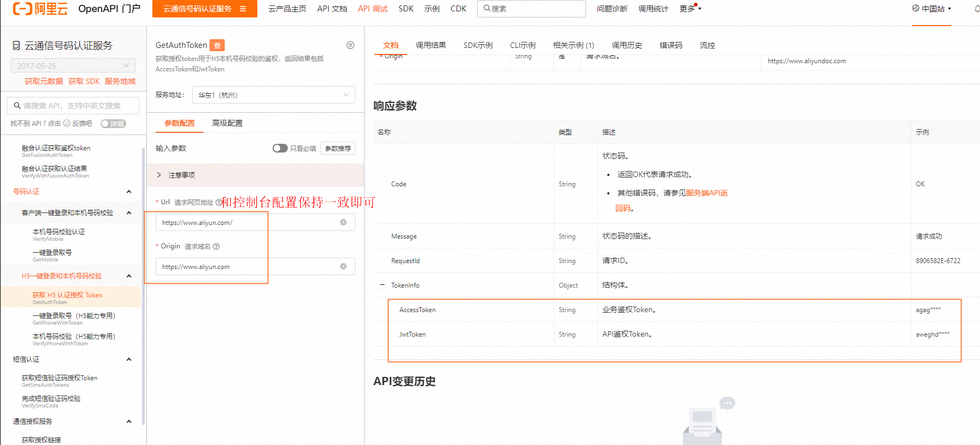Click the orange 云通信号码认证服务 button
980x445 pixels.
[205, 9]
